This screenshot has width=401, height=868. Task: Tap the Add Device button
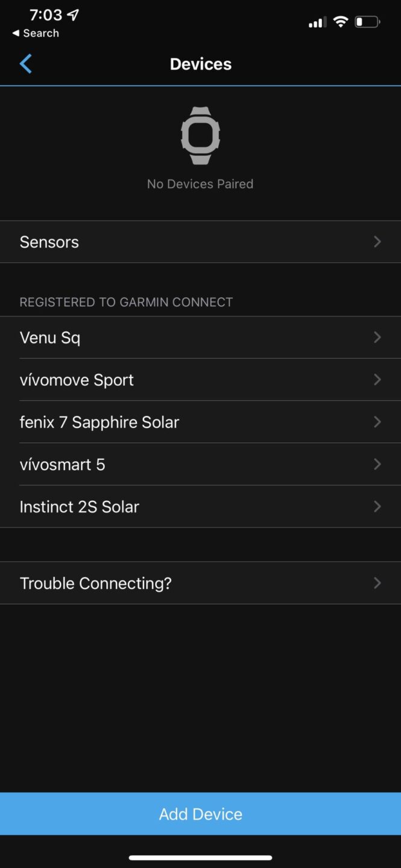coord(200,814)
